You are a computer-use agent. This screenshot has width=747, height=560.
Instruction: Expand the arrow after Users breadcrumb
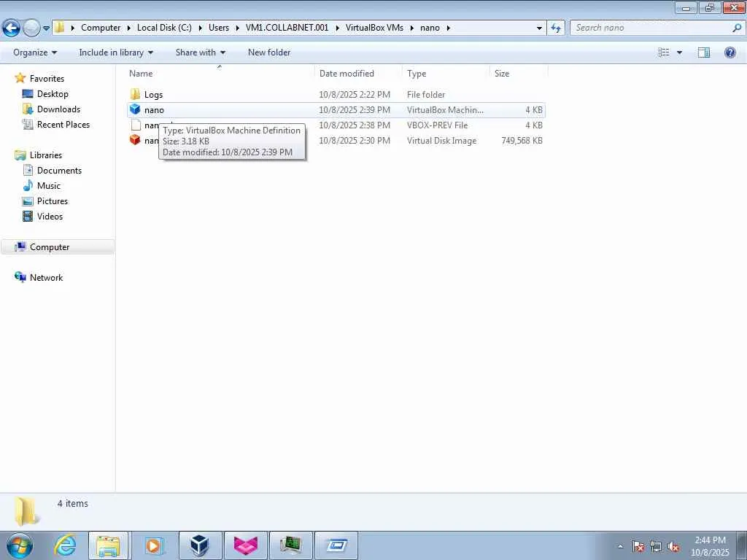[x=237, y=28]
